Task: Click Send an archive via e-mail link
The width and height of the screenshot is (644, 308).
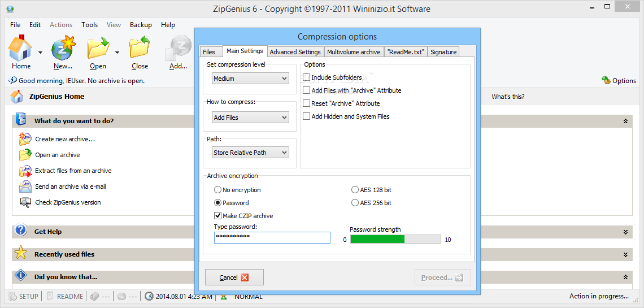Action: point(71,186)
